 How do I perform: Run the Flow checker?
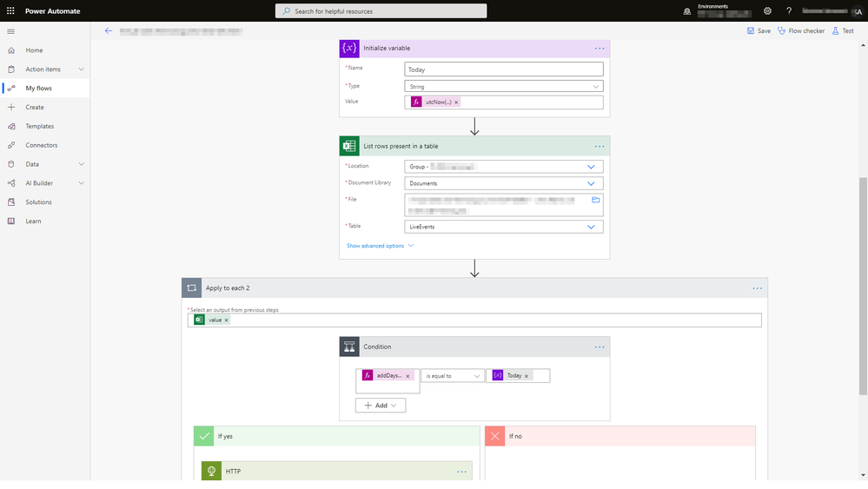tap(801, 31)
